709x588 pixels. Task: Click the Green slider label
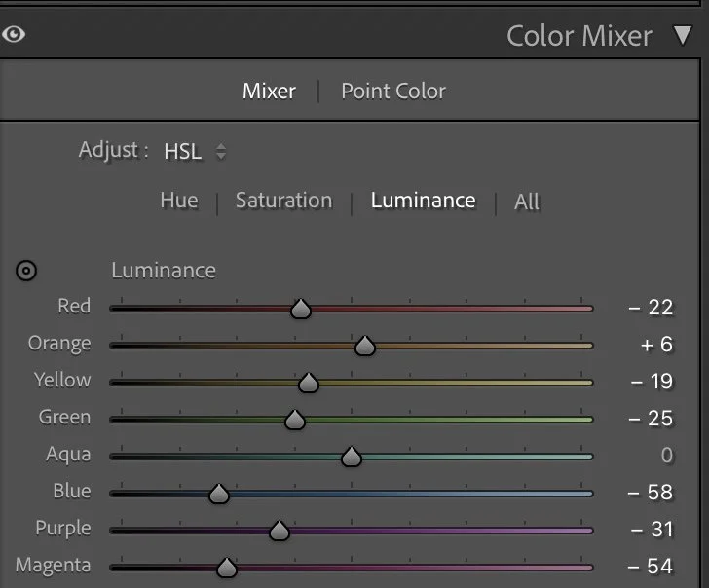point(64,418)
